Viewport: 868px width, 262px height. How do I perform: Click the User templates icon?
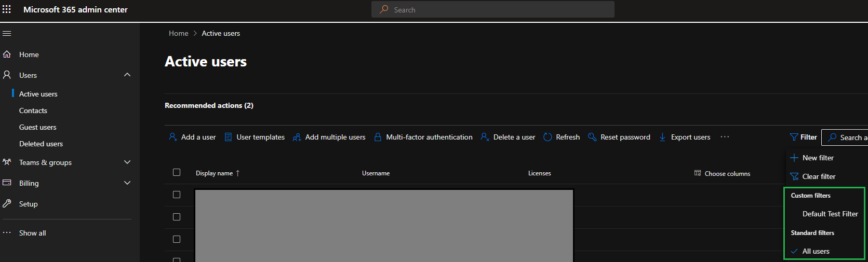click(228, 137)
